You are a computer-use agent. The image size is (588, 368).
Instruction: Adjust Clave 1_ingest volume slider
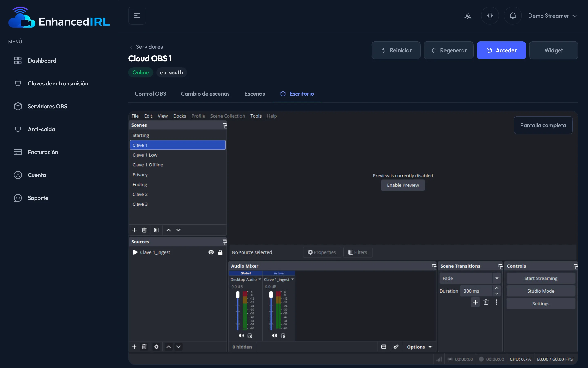271,311
